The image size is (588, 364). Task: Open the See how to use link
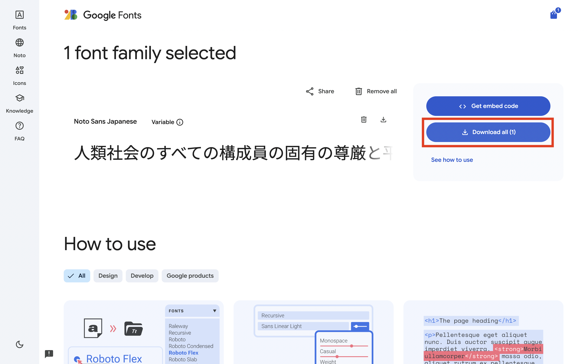[452, 160]
